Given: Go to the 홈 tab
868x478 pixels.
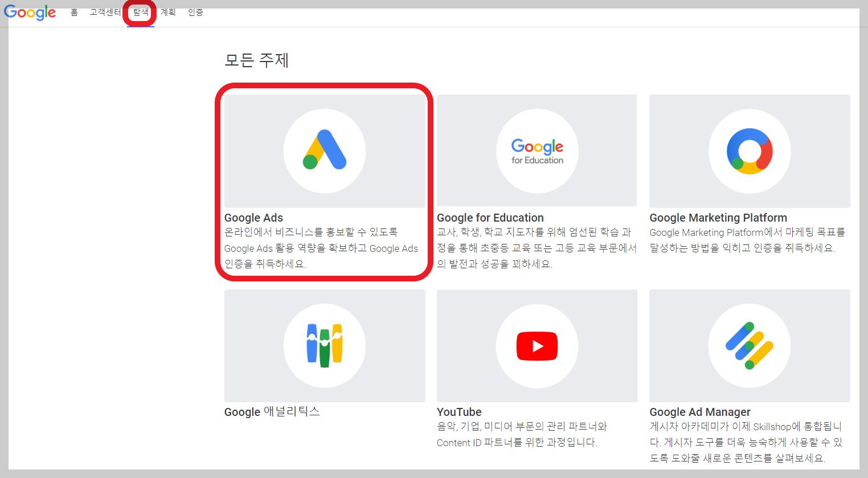Looking at the screenshot, I should point(74,13).
